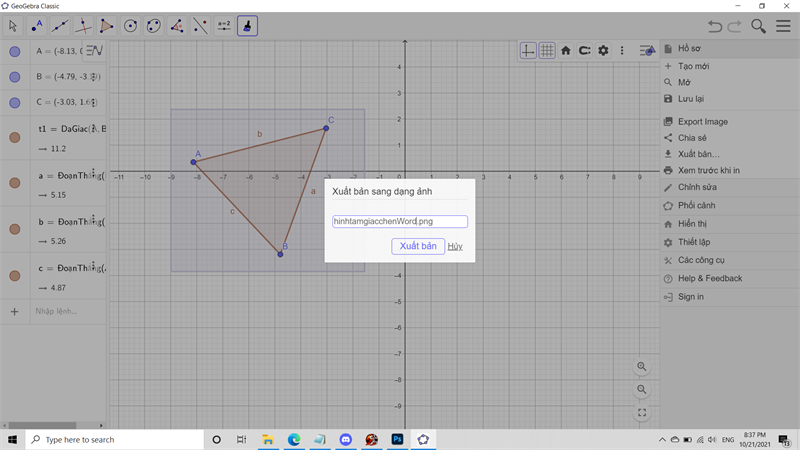Select the Move arrow tool
Image resolution: width=800 pixels, height=450 pixels.
click(x=13, y=26)
